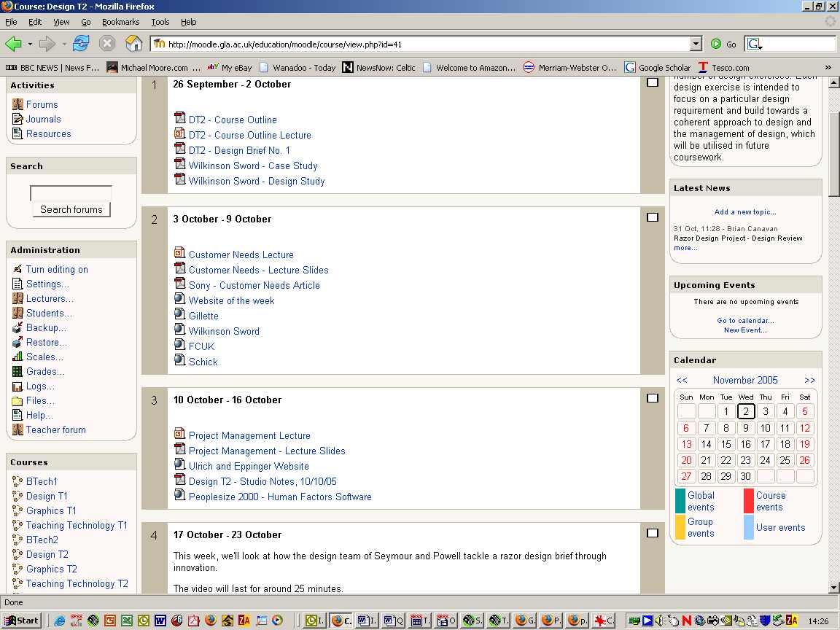Toggle the week 1 show-only checkbox
Screen dimensions: 840x630
click(x=653, y=82)
